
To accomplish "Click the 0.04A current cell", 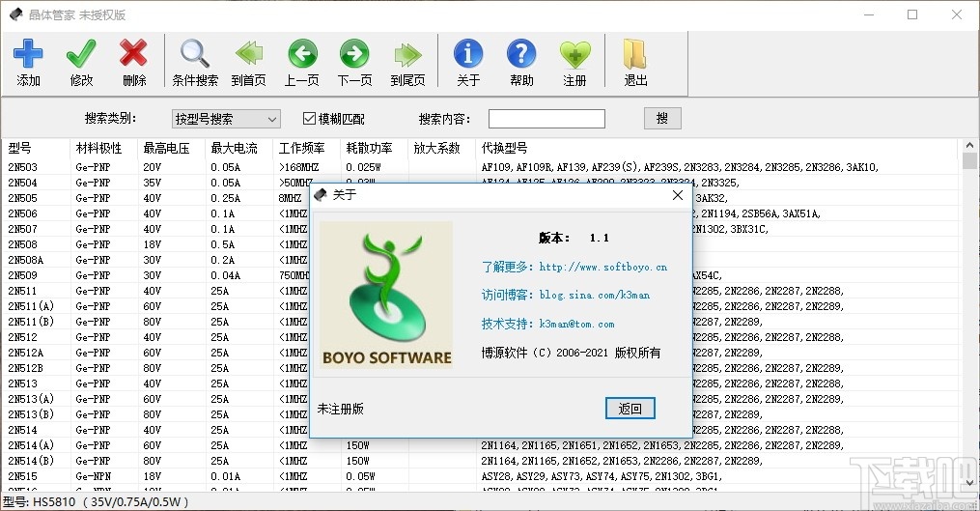I will 225,275.
